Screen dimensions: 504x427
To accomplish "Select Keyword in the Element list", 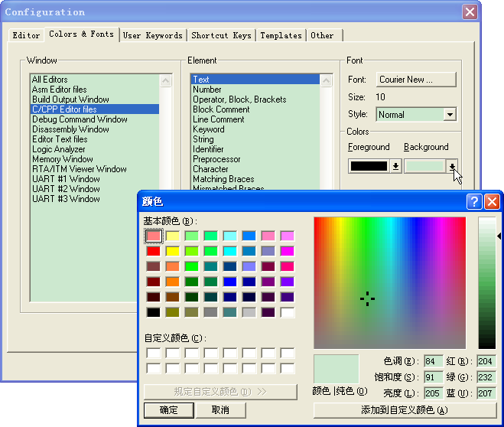I will pyautogui.click(x=209, y=129).
